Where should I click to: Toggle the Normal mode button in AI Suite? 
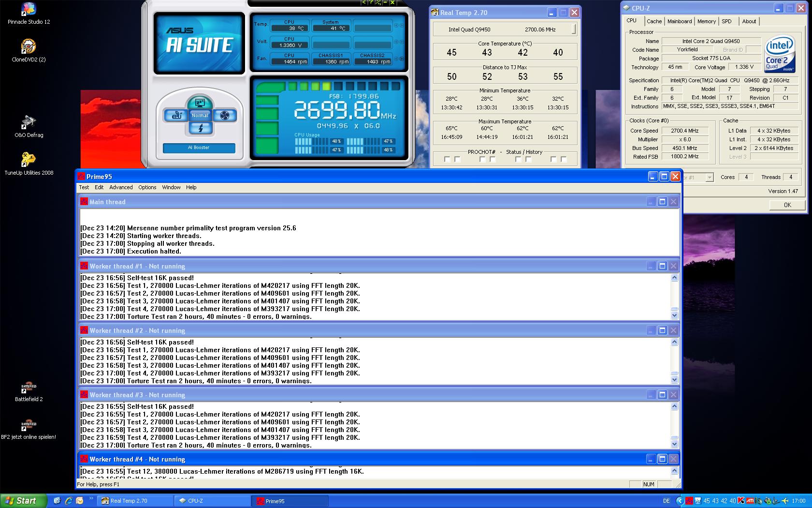(200, 115)
